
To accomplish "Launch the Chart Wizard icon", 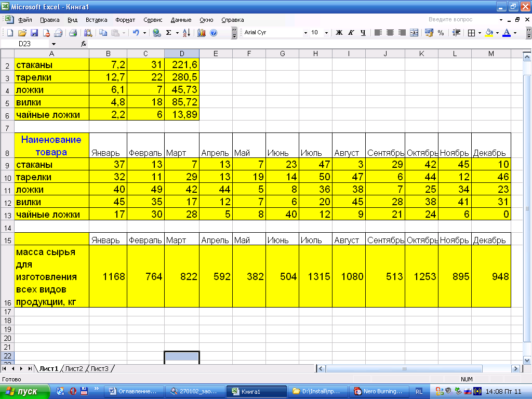I will pos(202,33).
